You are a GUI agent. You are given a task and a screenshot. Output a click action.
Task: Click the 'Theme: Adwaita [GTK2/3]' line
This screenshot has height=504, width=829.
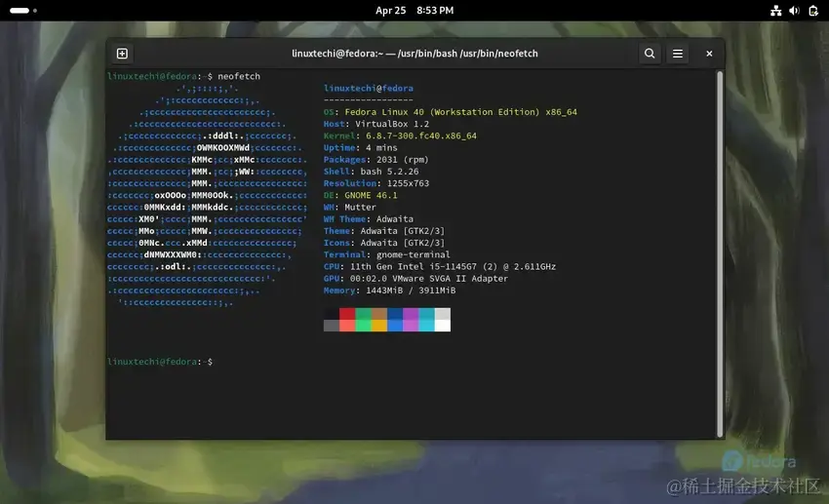click(384, 231)
